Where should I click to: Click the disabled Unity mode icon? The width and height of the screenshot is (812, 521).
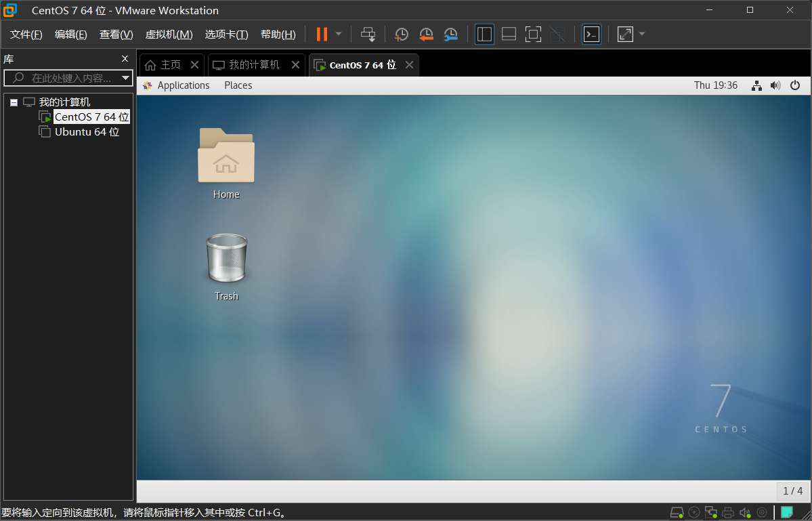point(558,34)
